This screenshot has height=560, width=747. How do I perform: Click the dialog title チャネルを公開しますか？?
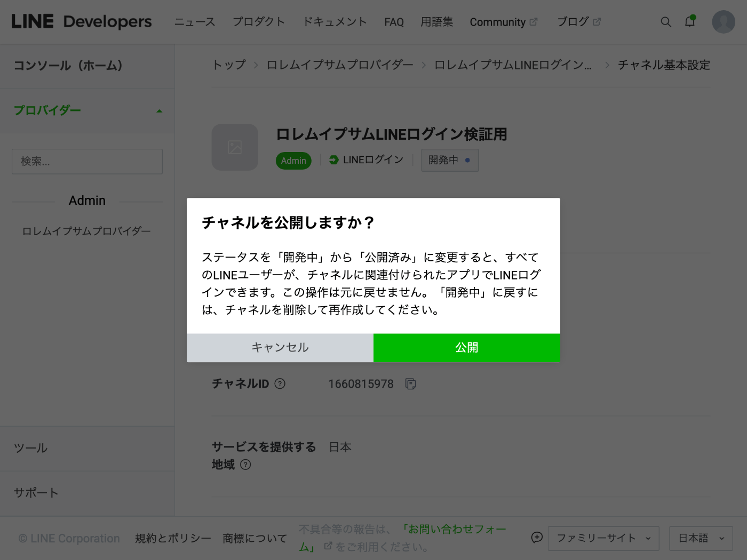[x=289, y=222]
